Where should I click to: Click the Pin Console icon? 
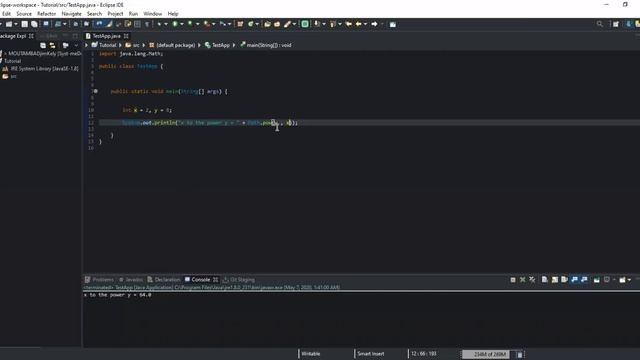click(x=597, y=280)
